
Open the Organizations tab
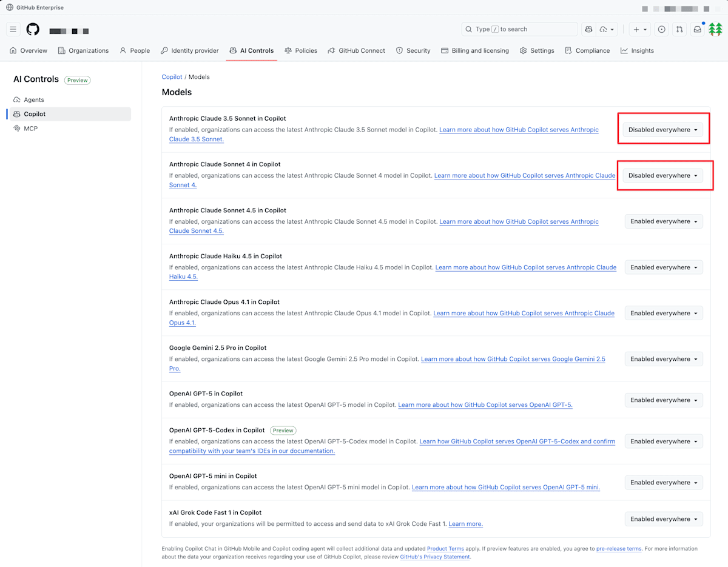coord(84,50)
